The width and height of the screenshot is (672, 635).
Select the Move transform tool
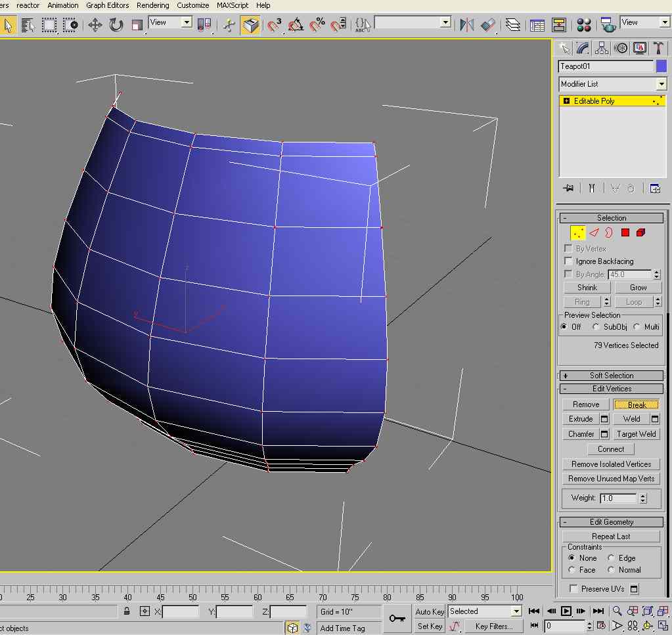tap(95, 25)
